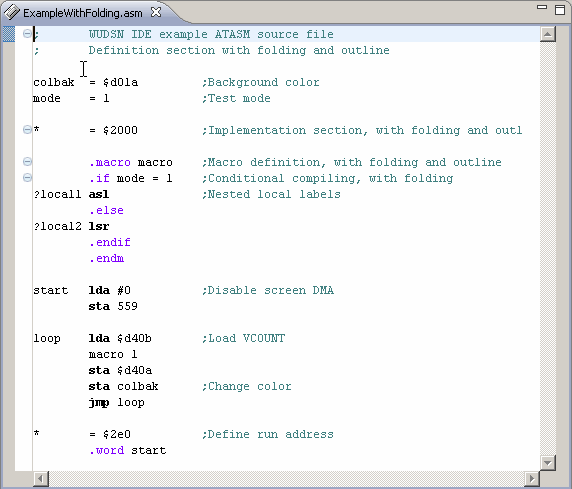The width and height of the screenshot is (572, 489).
Task: Click the '.endm' directive
Action: pyautogui.click(x=107, y=258)
